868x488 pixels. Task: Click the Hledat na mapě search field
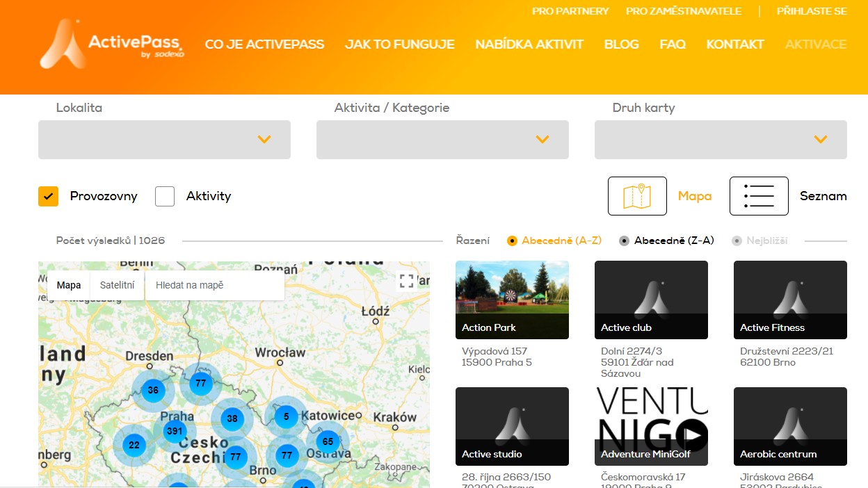(214, 285)
